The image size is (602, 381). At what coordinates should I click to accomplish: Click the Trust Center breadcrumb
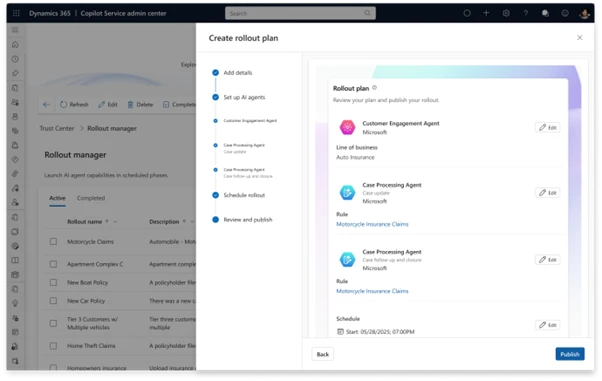click(x=57, y=129)
